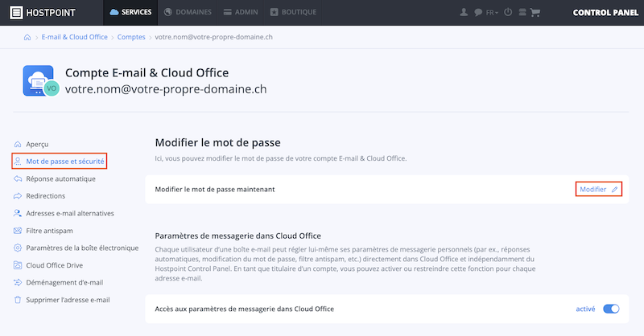Open Filtre antispam settings
644x336 pixels.
[49, 231]
